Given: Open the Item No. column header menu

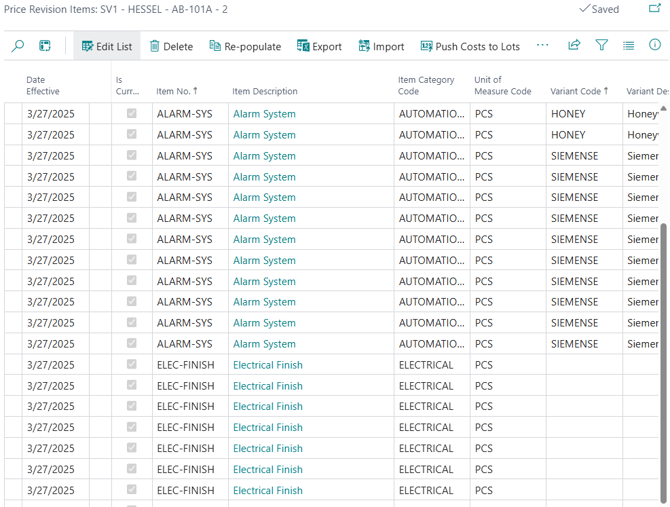Looking at the screenshot, I should (177, 91).
